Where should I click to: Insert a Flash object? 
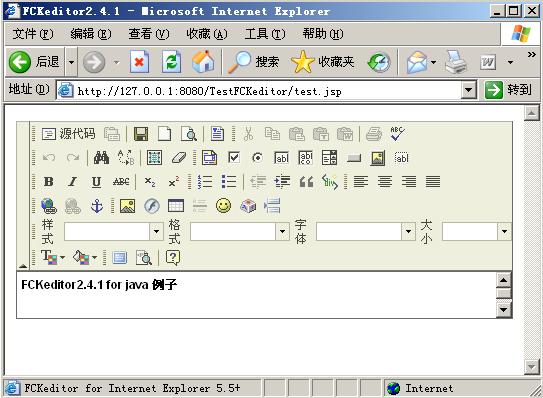point(152,206)
